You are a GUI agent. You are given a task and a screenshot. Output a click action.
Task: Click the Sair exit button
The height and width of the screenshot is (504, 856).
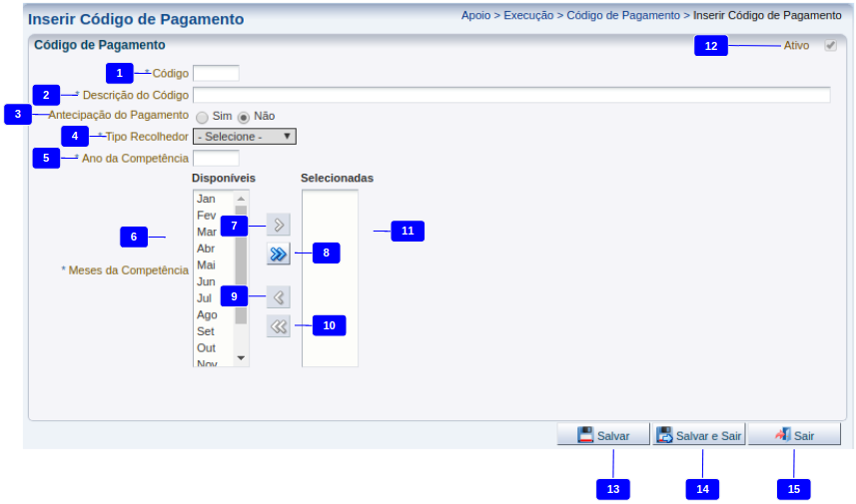coord(794,435)
